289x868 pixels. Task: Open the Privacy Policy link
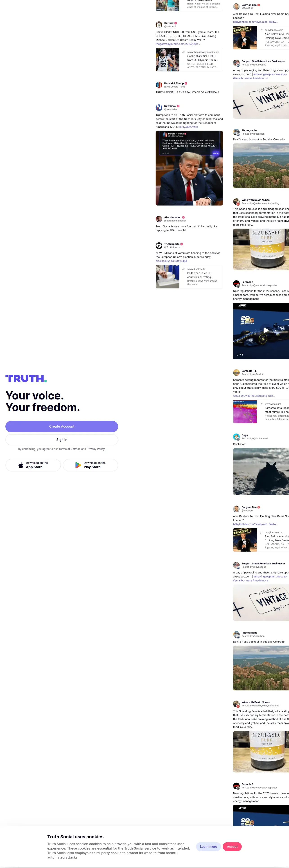(x=96, y=449)
